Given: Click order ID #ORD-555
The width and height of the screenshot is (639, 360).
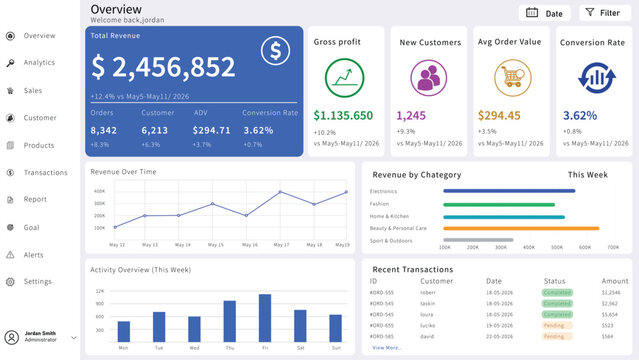Looking at the screenshot, I should 381,293.
